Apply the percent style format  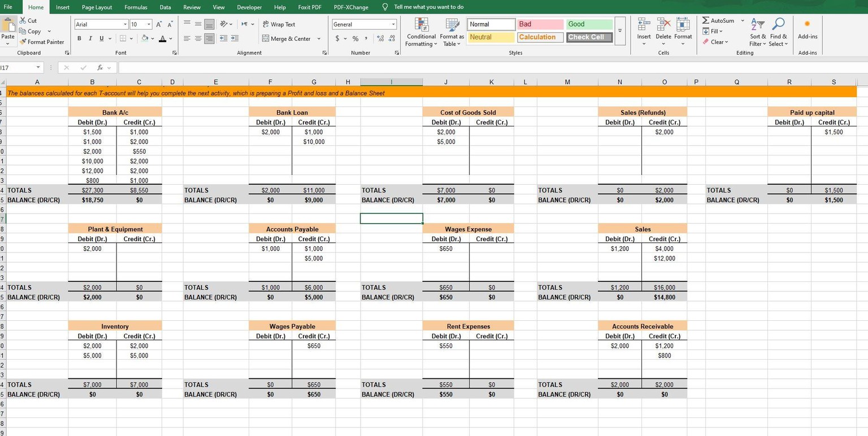point(355,38)
